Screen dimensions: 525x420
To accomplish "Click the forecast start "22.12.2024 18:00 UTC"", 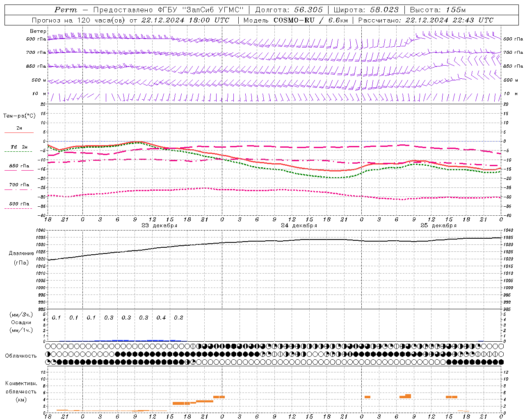I will coord(185,20).
